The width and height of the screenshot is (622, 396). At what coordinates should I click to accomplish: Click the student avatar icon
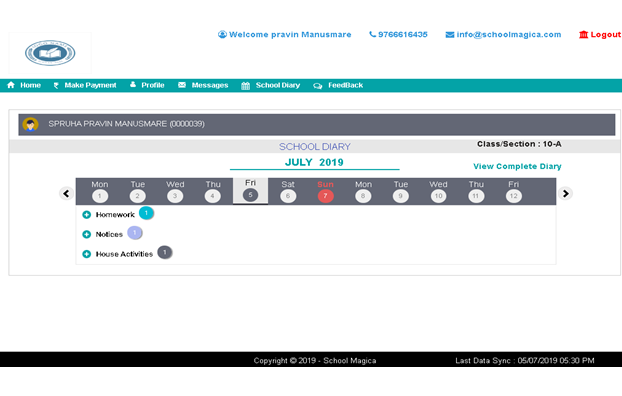point(31,124)
